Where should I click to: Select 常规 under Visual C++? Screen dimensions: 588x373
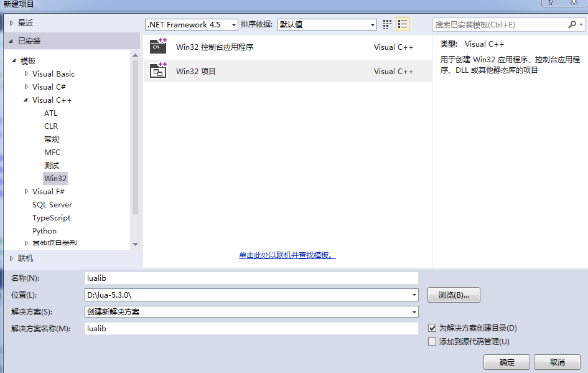click(x=52, y=139)
